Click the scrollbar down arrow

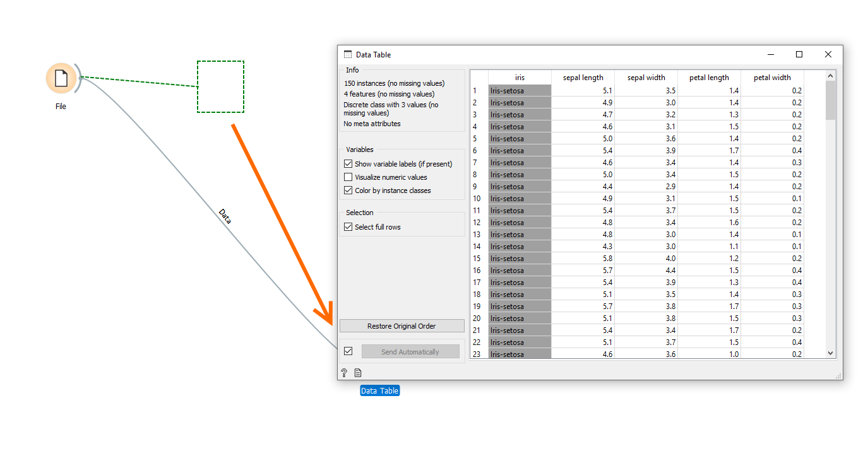[829, 353]
